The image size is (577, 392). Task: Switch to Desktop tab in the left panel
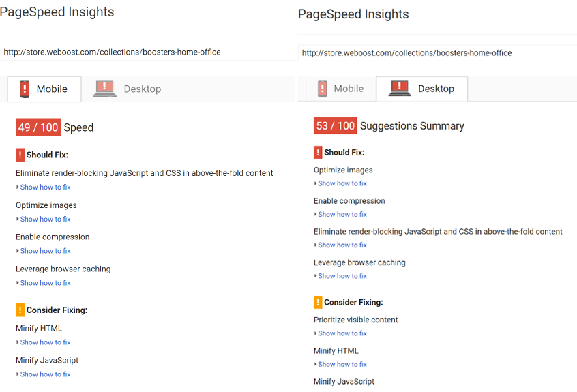(x=128, y=89)
